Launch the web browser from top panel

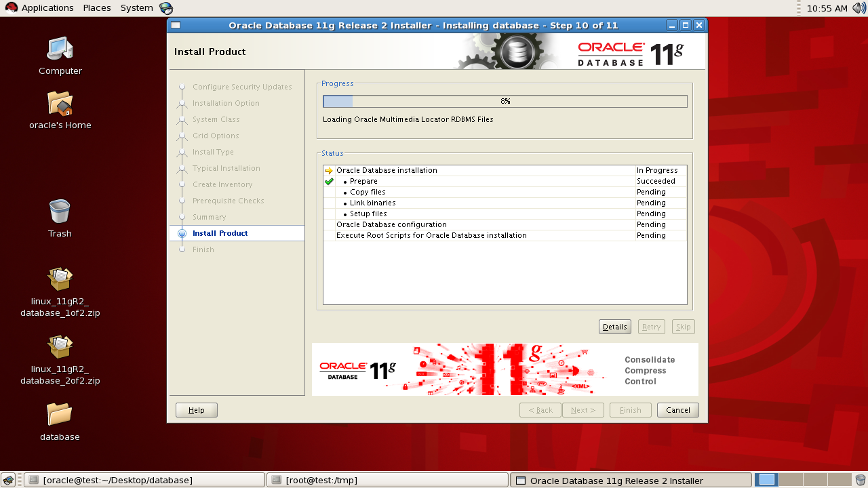(166, 8)
